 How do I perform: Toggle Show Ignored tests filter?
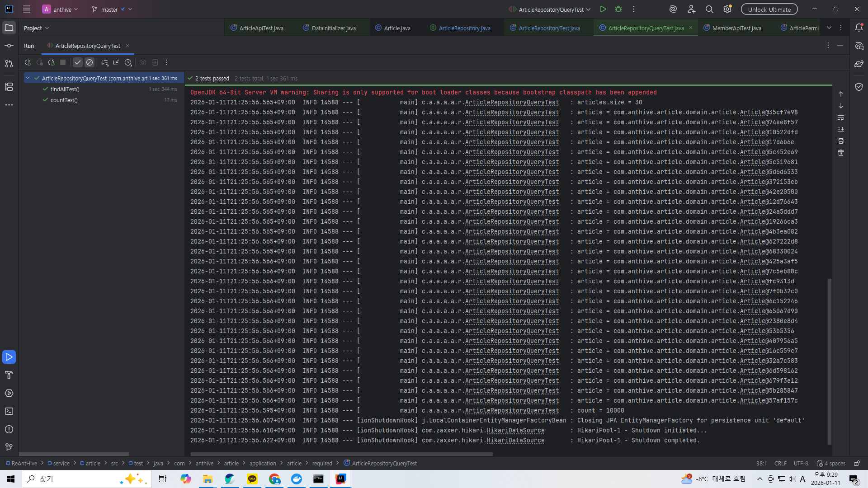[x=90, y=63]
